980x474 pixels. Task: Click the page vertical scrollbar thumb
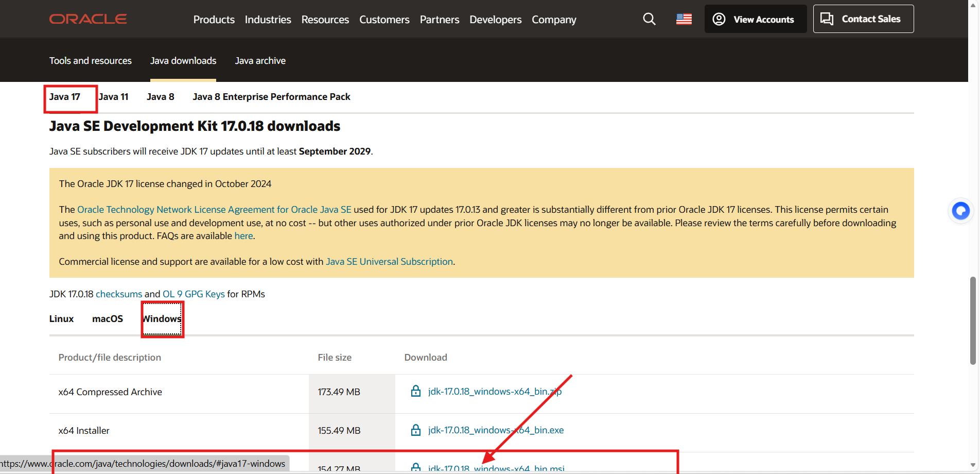(973, 320)
